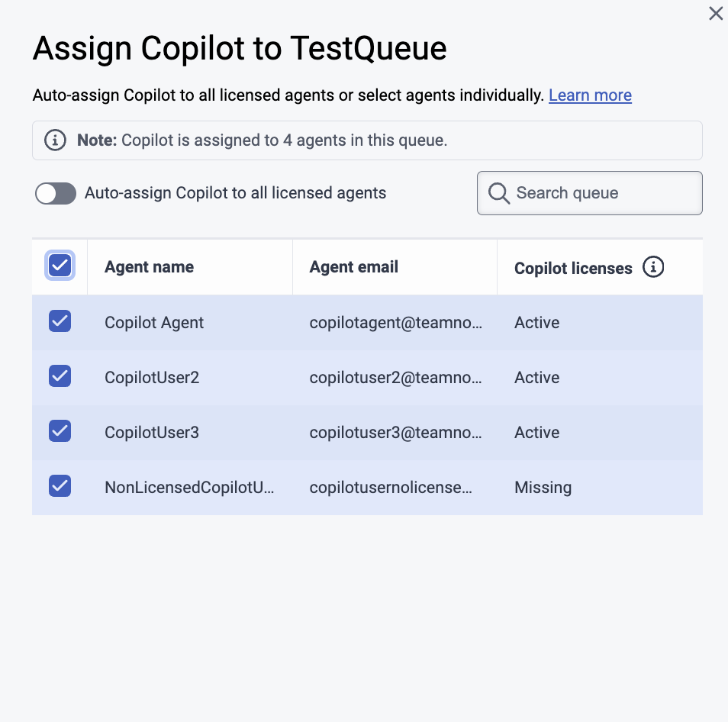Uncheck the Copilot Agent row checkbox

(x=60, y=321)
